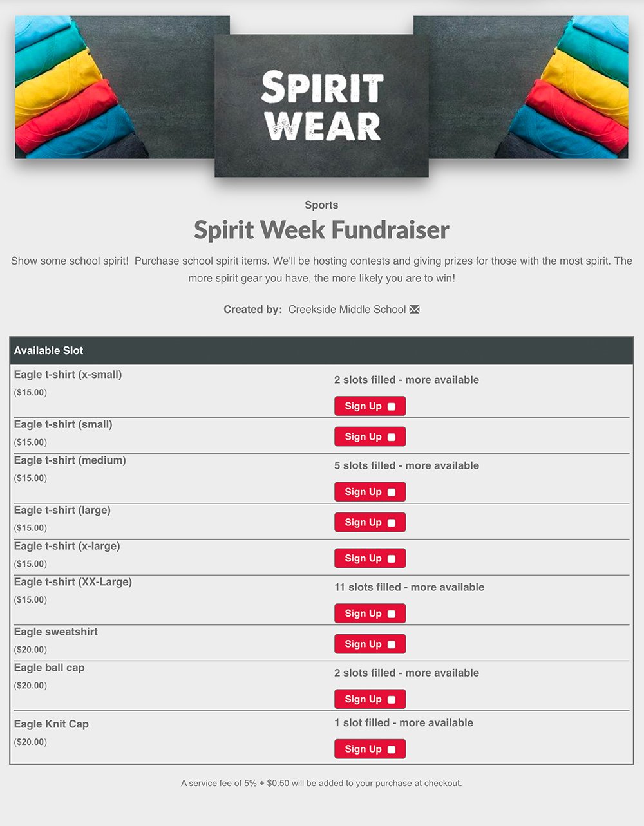Click the Creekside Middle School creator name
This screenshot has height=826, width=644.
[346, 310]
